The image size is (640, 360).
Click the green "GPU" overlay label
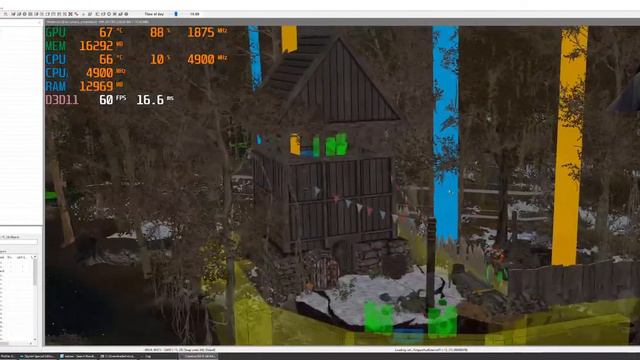[56, 32]
